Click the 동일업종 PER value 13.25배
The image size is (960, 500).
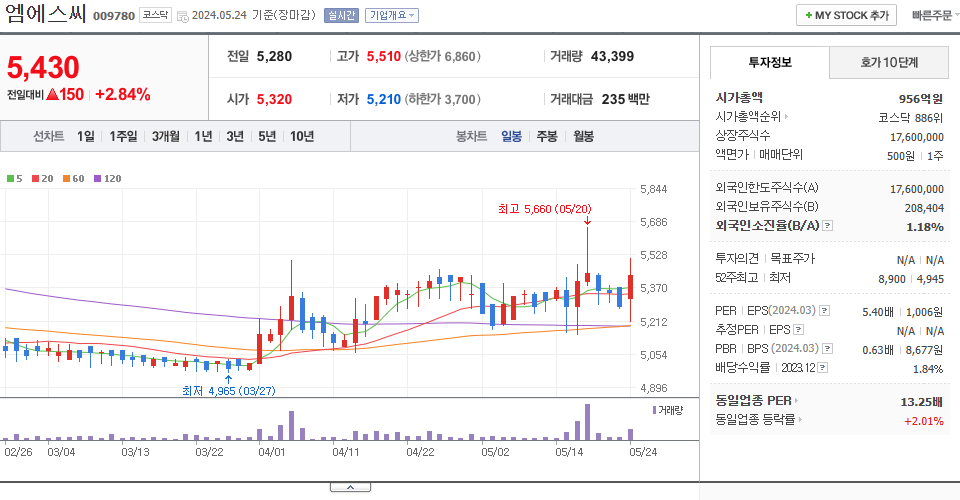pyautogui.click(x=921, y=402)
